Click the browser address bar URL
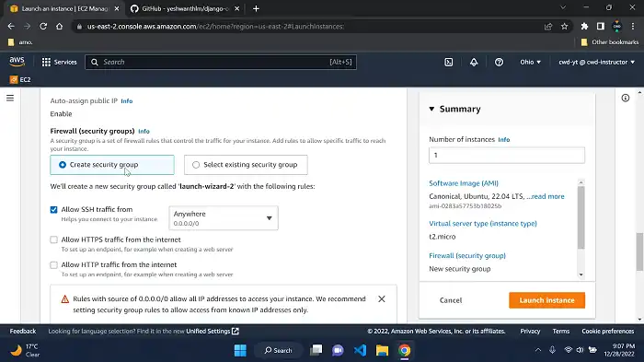This screenshot has height=362, width=644. click(x=215, y=27)
